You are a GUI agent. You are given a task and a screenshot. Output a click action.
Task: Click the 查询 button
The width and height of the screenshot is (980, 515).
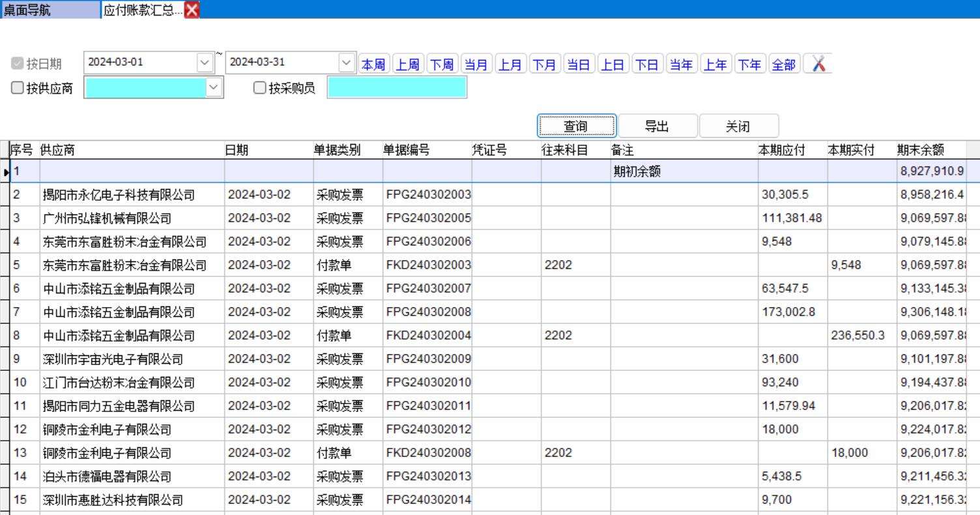(576, 126)
